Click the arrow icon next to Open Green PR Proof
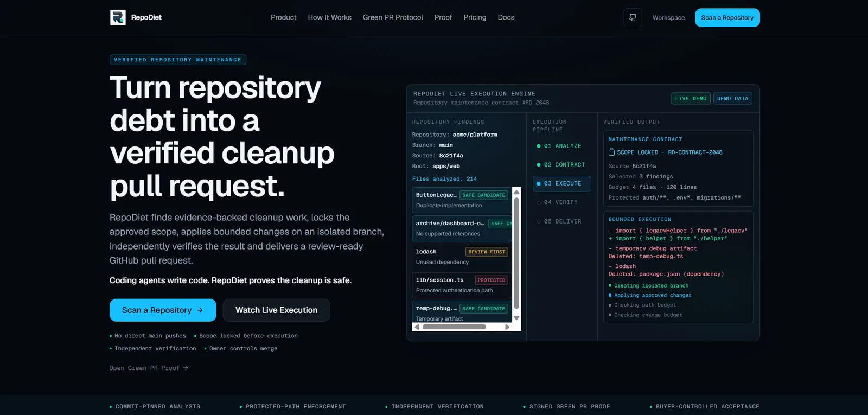This screenshot has width=868, height=415. pos(186,368)
